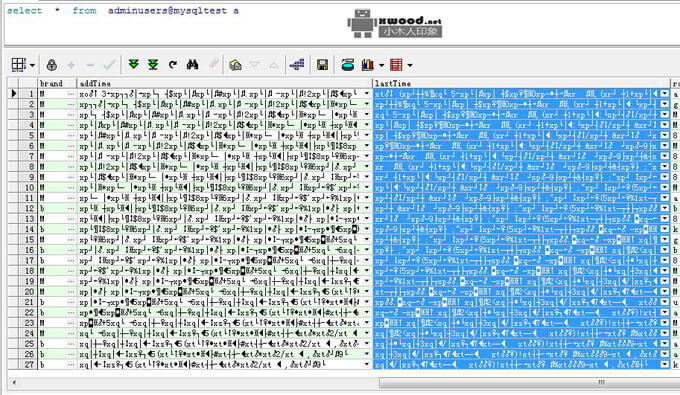Click the red table grid icon
Viewport: 680px width, 395px height.
[396, 65]
